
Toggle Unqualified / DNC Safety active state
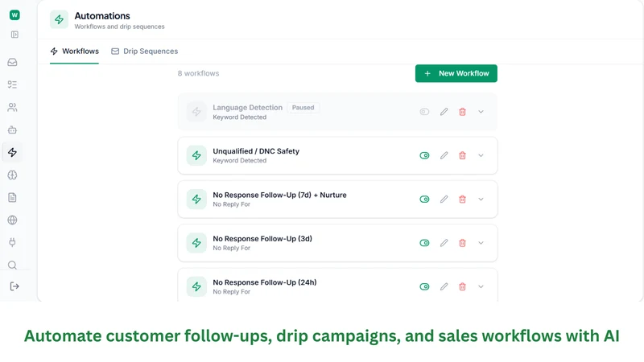[424, 155]
